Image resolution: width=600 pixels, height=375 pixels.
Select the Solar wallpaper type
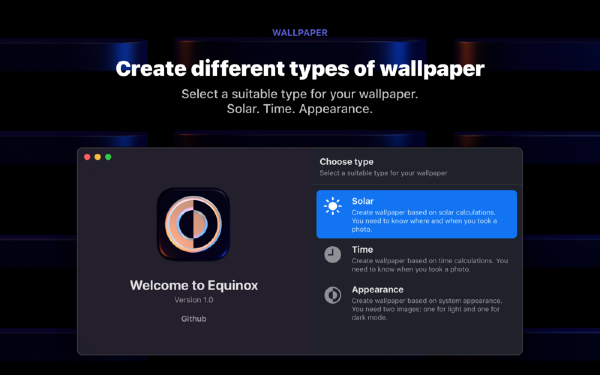[x=416, y=214]
